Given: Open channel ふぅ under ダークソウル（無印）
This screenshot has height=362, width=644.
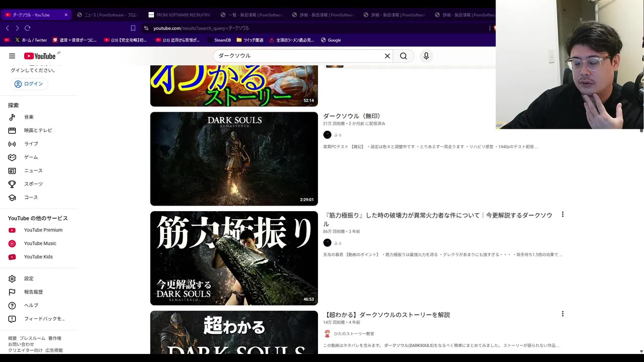Looking at the screenshot, I should tap(338, 135).
